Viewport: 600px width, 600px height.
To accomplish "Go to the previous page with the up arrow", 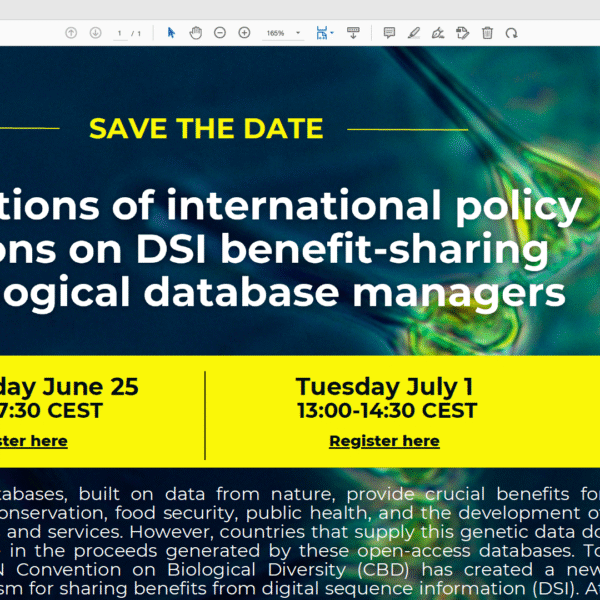I will (71, 33).
